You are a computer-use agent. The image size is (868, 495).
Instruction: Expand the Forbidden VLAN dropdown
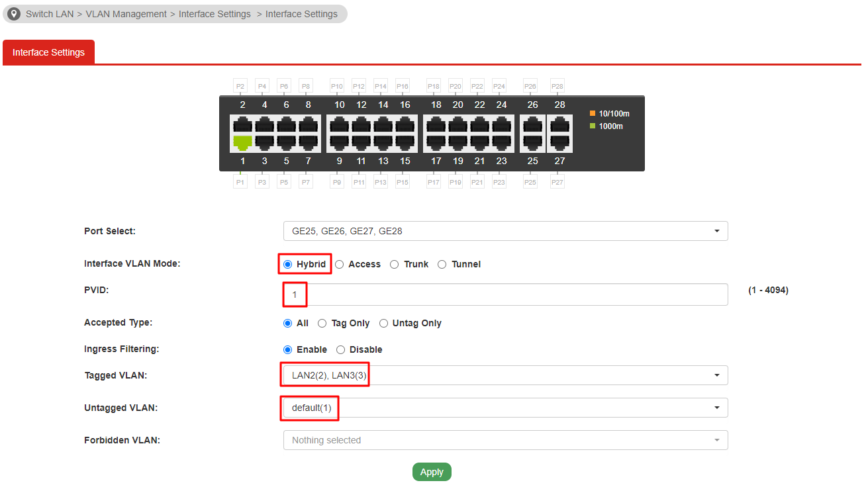pyautogui.click(x=505, y=440)
